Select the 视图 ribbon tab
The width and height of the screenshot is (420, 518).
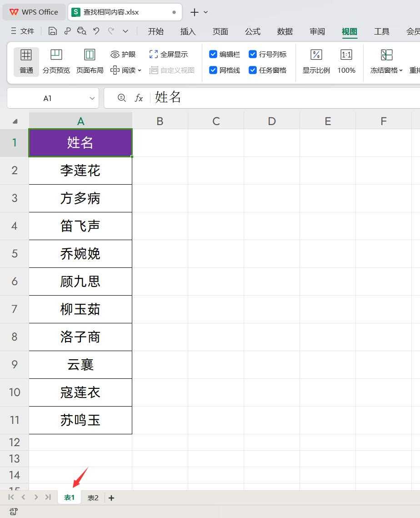(350, 31)
